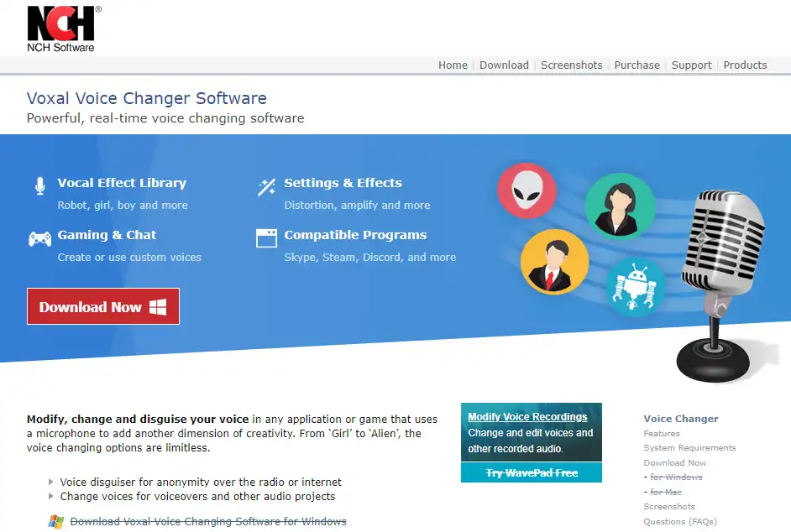Click Windows logo inside Download Now button
791x532 pixels.
pos(158,306)
